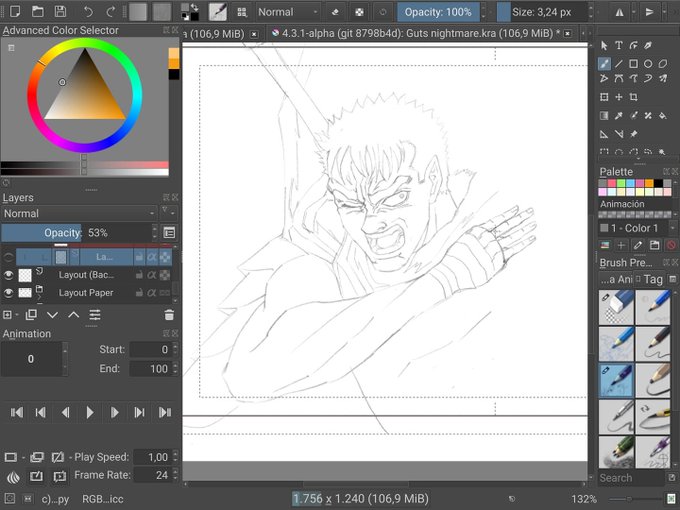Increase the Frame Rate value
Screen dimensions: 680x510
tap(175, 471)
